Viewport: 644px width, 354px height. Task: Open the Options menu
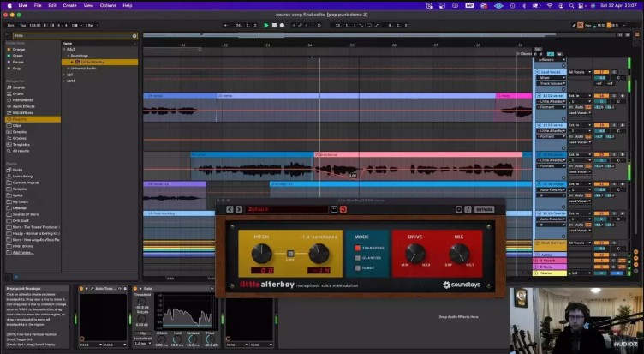click(108, 6)
